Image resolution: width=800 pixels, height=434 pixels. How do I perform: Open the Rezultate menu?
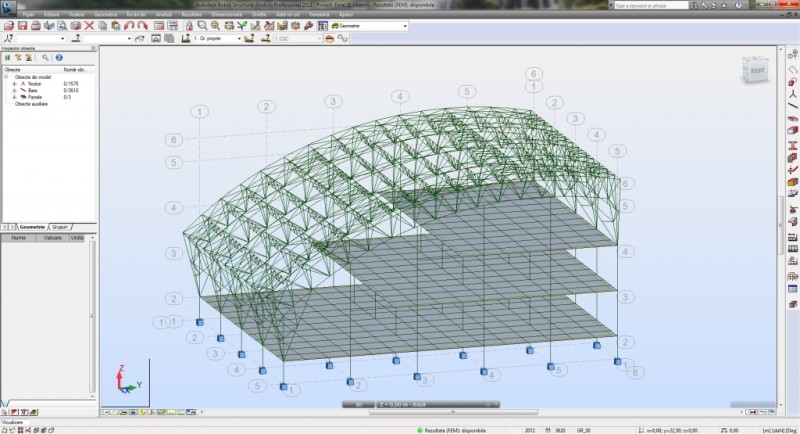pyautogui.click(x=192, y=16)
